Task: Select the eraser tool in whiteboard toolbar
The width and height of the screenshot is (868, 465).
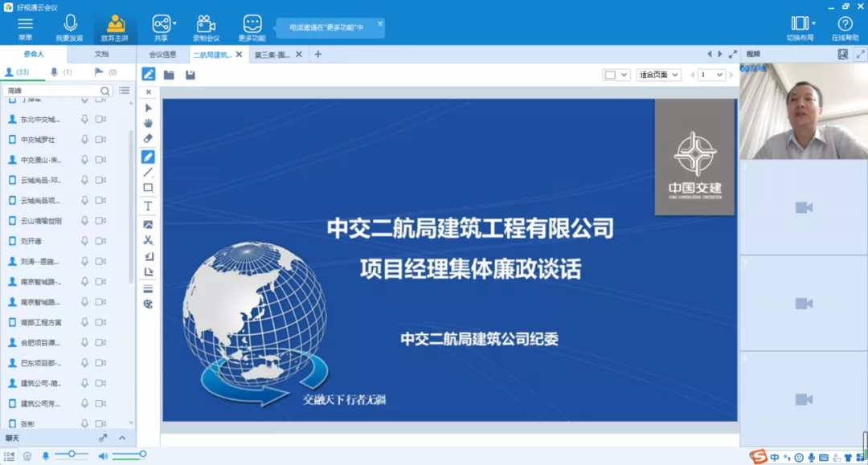Action: point(148,139)
